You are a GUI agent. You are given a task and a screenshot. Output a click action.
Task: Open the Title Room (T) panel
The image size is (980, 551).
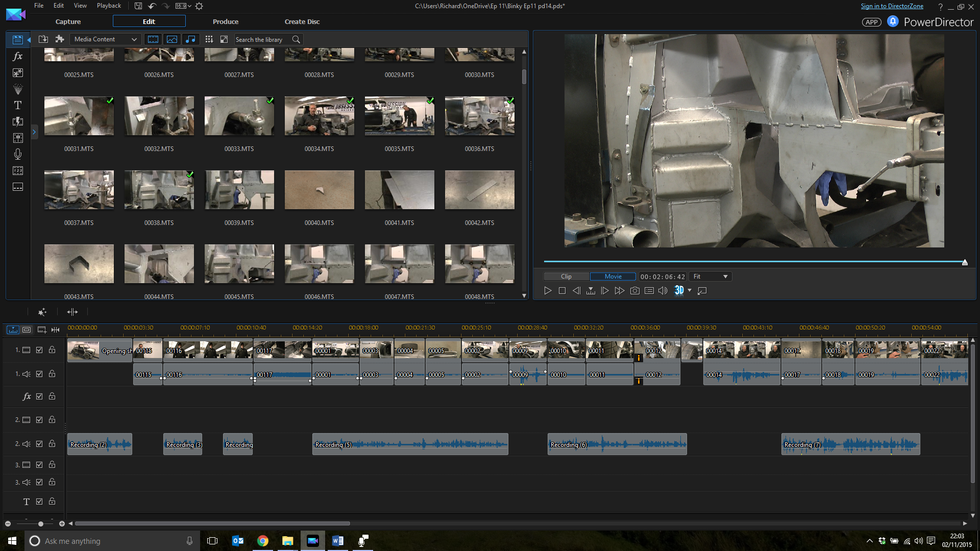pos(18,105)
